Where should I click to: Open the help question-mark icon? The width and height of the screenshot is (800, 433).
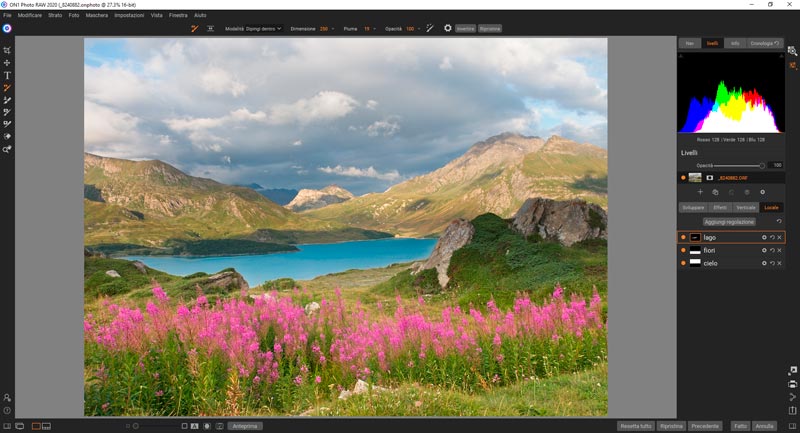pyautogui.click(x=7, y=410)
